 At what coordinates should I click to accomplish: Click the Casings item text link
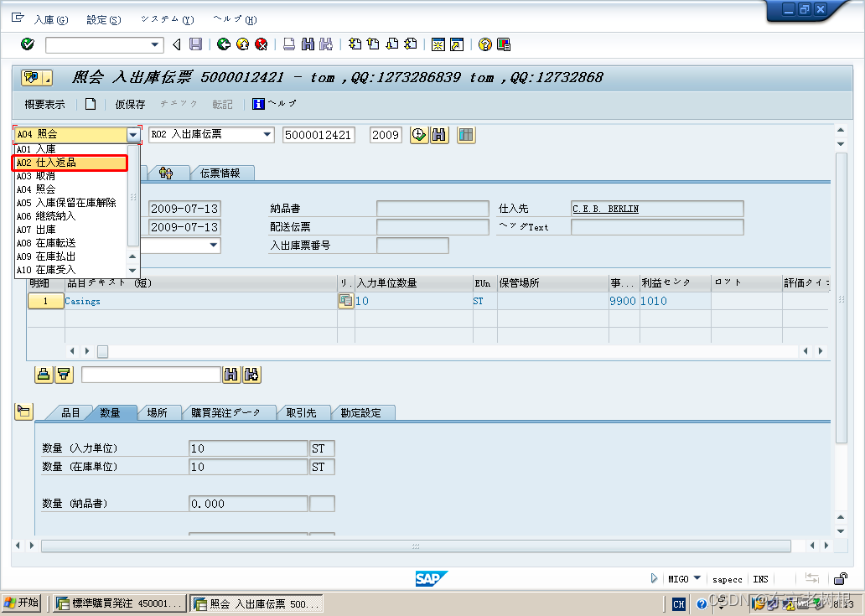(82, 301)
